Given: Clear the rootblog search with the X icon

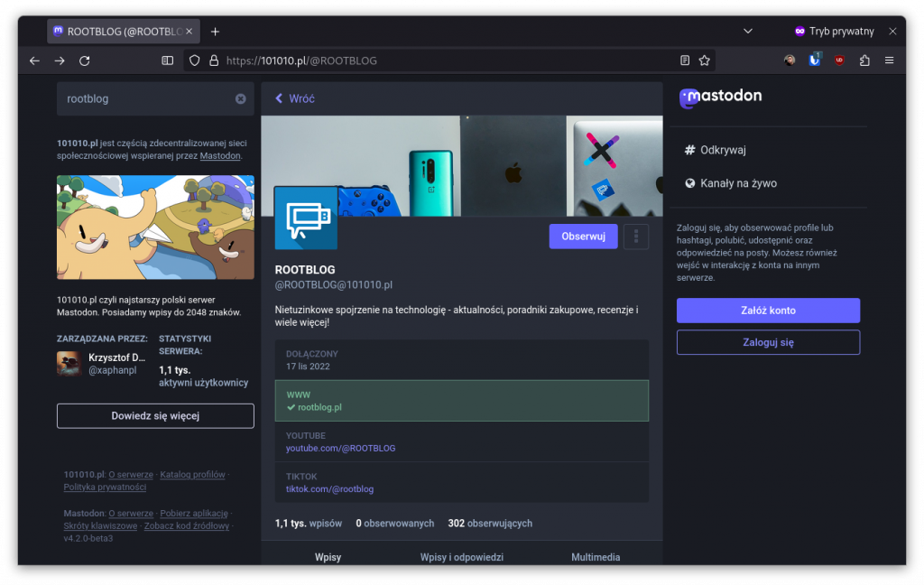Looking at the screenshot, I should pos(241,99).
